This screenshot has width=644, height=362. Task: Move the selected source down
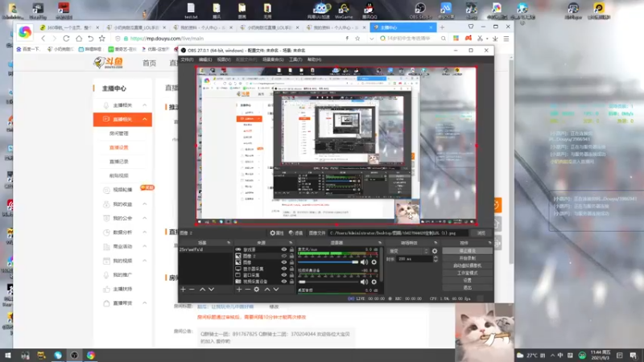(x=276, y=290)
